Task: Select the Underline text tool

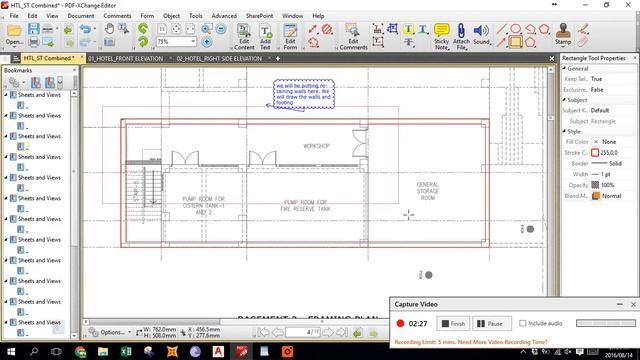Action: 422,29
